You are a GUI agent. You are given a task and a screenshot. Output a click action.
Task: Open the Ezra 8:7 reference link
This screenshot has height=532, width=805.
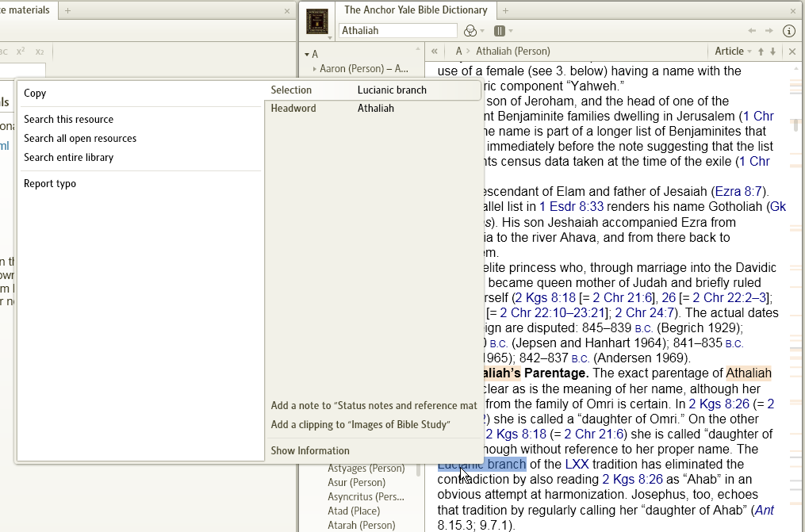[738, 192]
